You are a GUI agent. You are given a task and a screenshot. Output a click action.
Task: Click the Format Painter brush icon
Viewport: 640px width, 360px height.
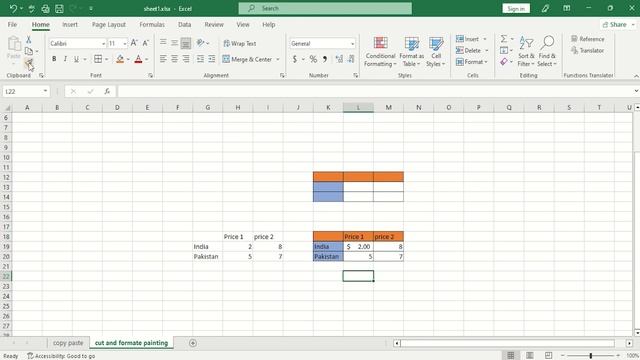pyautogui.click(x=29, y=62)
